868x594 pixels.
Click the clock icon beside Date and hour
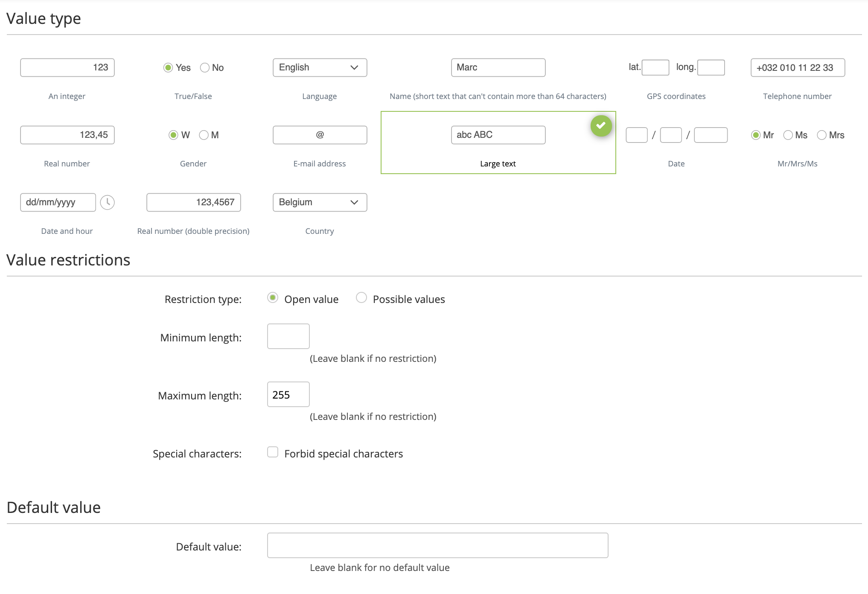(x=107, y=202)
